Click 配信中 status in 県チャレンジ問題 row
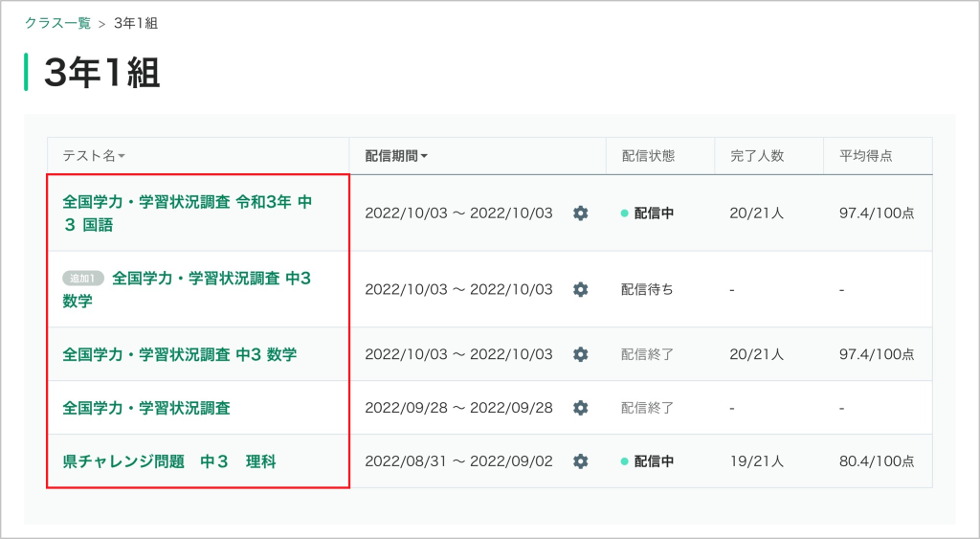This screenshot has width=980, height=539. pos(647,461)
